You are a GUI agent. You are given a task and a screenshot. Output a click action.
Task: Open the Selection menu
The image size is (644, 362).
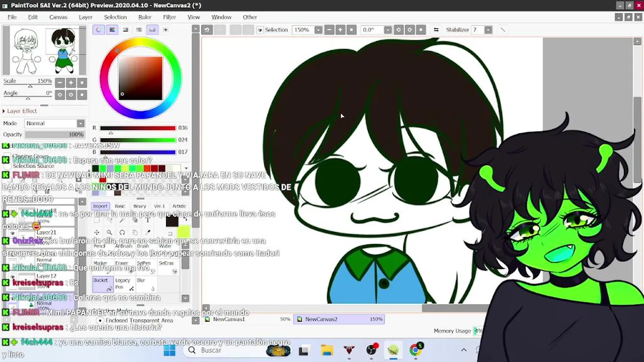[115, 17]
